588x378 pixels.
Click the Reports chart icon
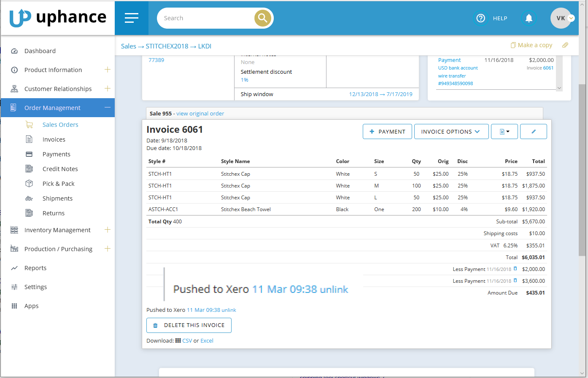(x=14, y=268)
